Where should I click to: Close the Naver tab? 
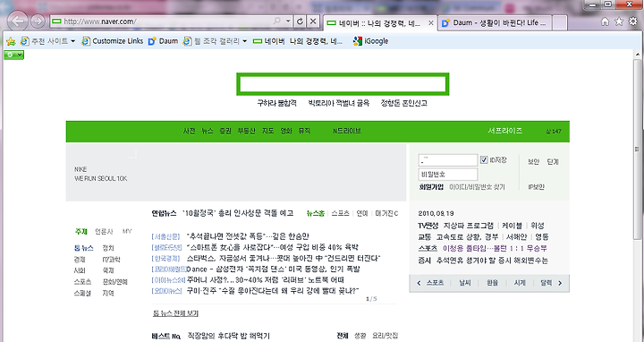pyautogui.click(x=431, y=23)
